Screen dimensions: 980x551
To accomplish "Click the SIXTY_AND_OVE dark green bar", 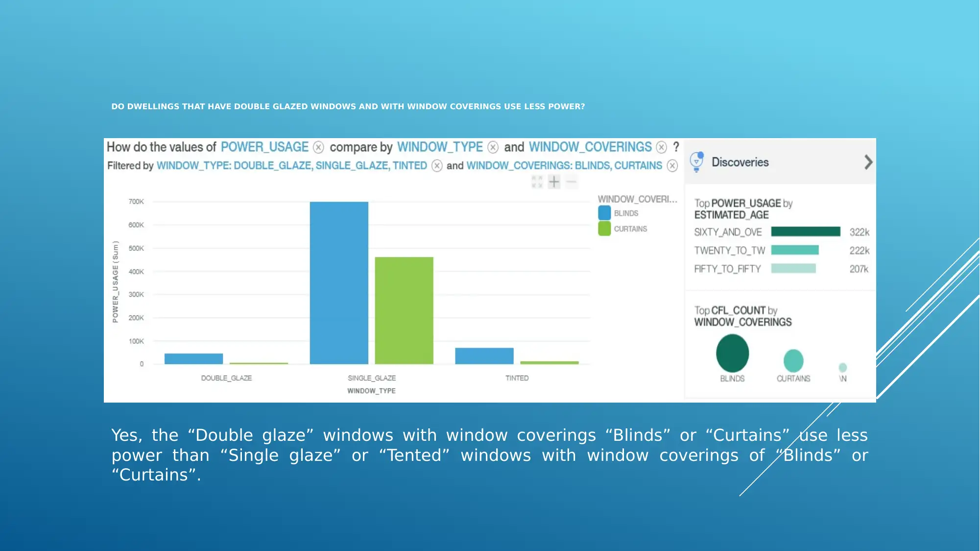I will [x=806, y=232].
